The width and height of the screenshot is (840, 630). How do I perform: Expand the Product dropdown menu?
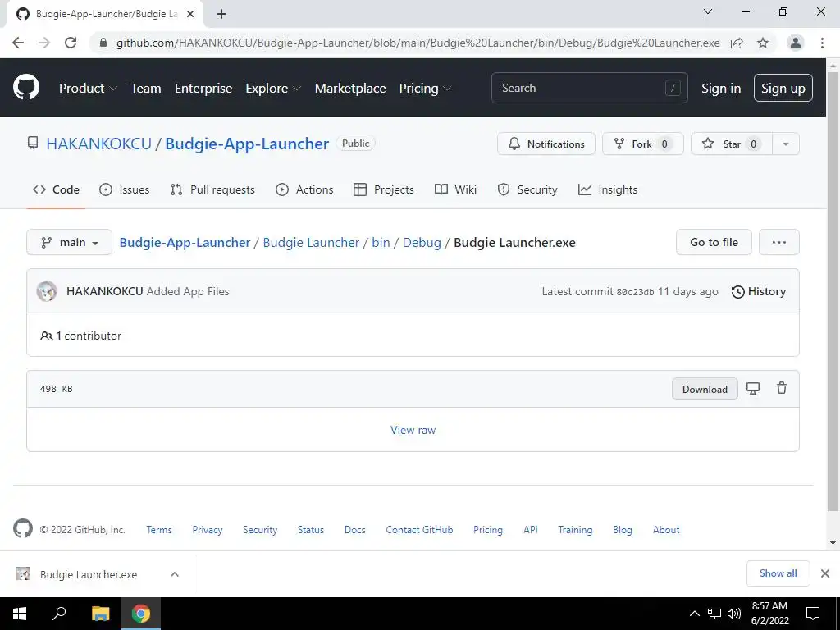[x=88, y=89]
